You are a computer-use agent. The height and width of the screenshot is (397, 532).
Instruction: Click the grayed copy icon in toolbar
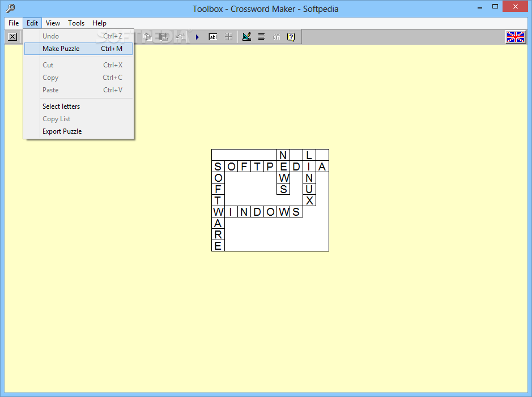click(147, 37)
